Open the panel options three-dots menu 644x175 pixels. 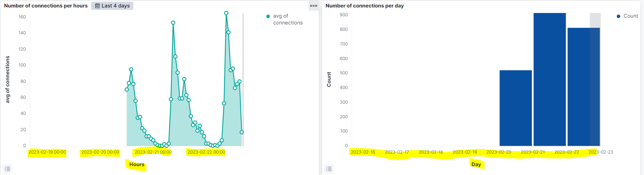(x=313, y=6)
